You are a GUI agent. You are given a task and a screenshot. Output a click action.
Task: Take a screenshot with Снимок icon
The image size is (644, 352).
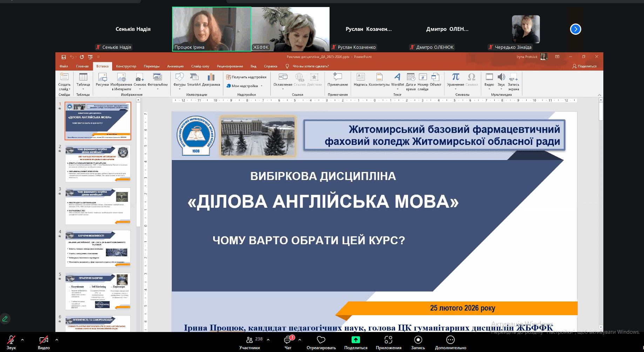pos(140,81)
